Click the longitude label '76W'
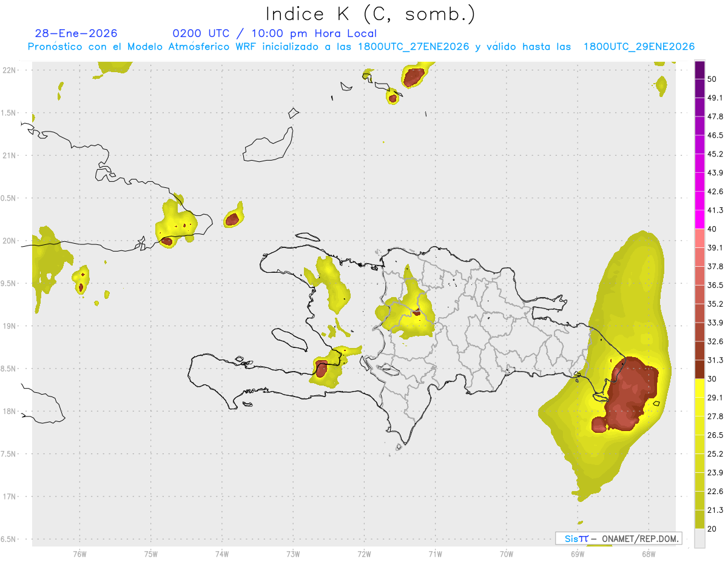 (x=79, y=554)
